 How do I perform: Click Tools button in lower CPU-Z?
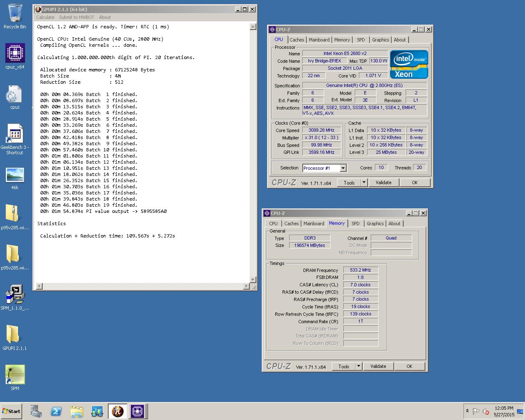(x=344, y=366)
